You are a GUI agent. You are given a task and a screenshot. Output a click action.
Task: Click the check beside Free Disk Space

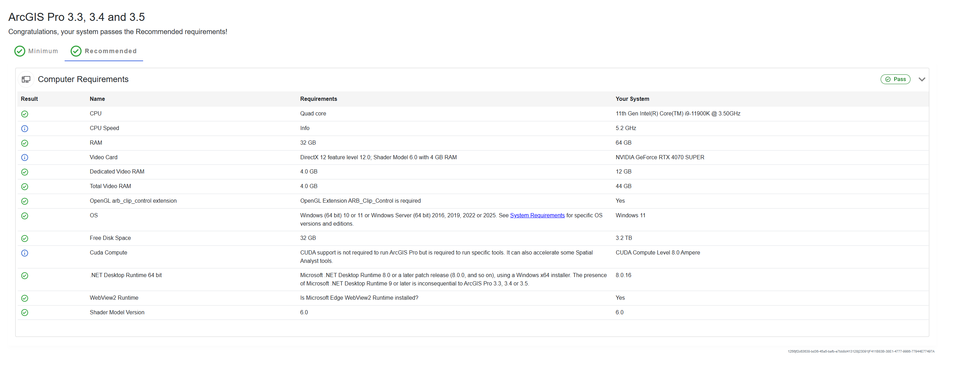click(25, 238)
